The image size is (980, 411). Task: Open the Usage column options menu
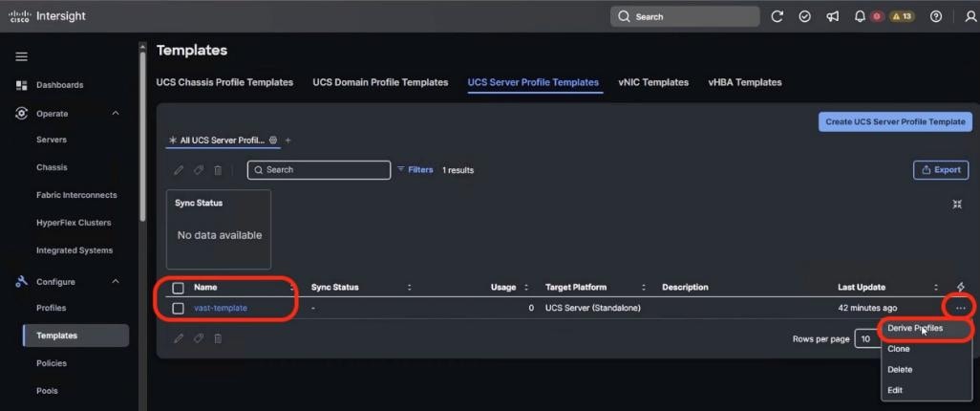coord(526,287)
